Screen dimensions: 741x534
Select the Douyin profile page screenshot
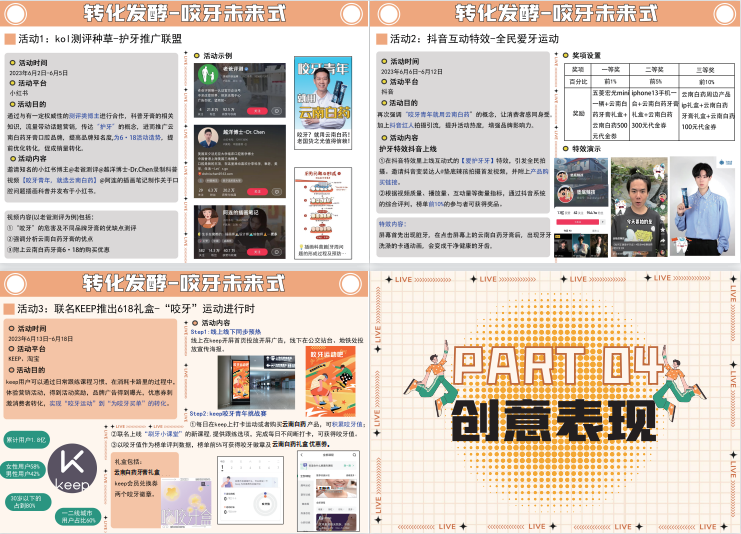click(x=581, y=207)
